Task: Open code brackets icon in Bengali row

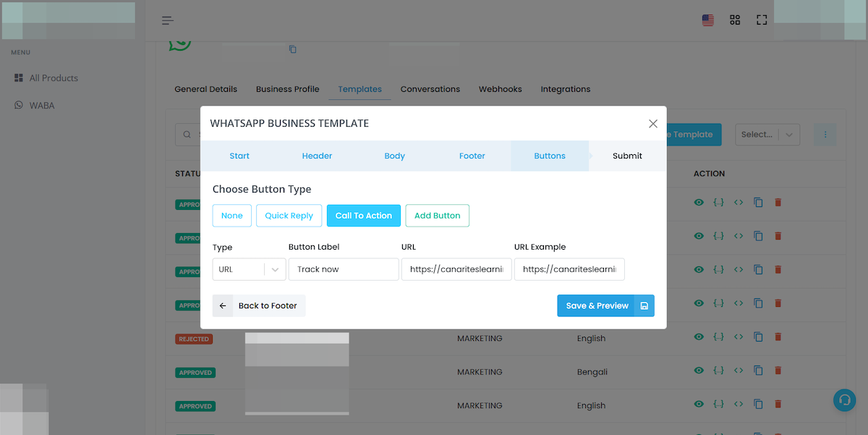Action: pyautogui.click(x=739, y=370)
